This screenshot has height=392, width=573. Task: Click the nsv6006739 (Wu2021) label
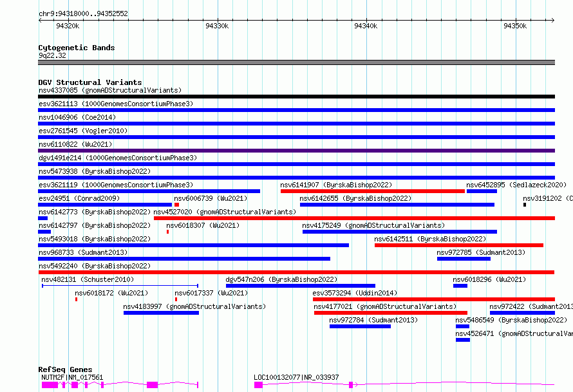pyautogui.click(x=211, y=198)
